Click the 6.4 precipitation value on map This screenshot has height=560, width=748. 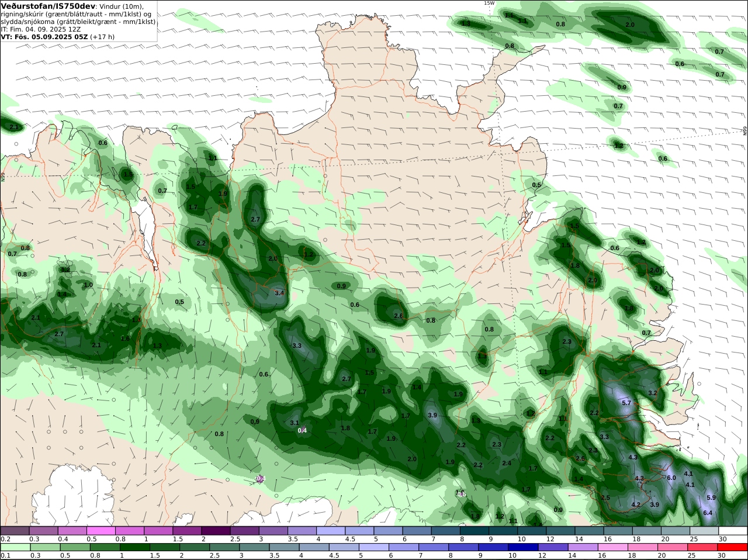coord(708,513)
